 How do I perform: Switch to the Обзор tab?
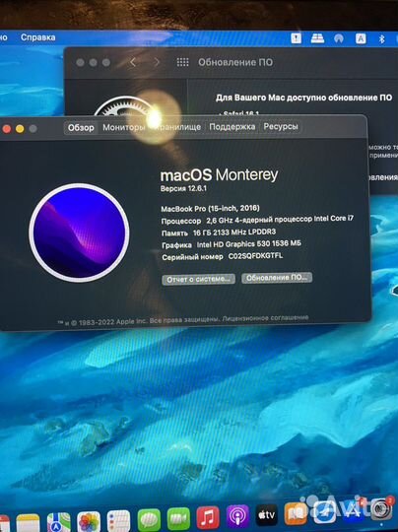coord(81,128)
